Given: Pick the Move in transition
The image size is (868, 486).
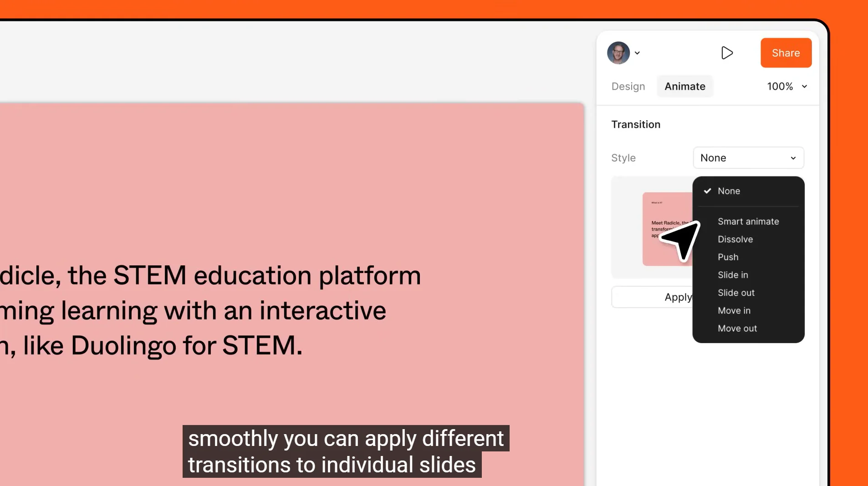Looking at the screenshot, I should pos(734,310).
